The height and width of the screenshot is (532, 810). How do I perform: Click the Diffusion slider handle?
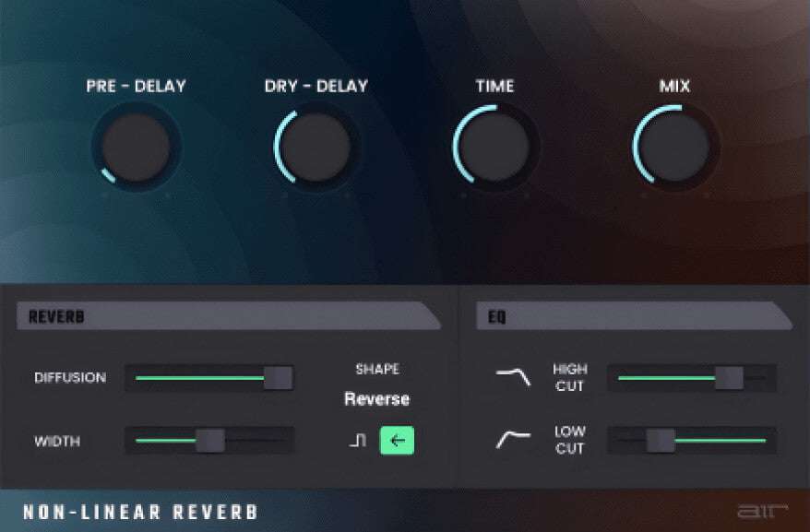tap(278, 377)
